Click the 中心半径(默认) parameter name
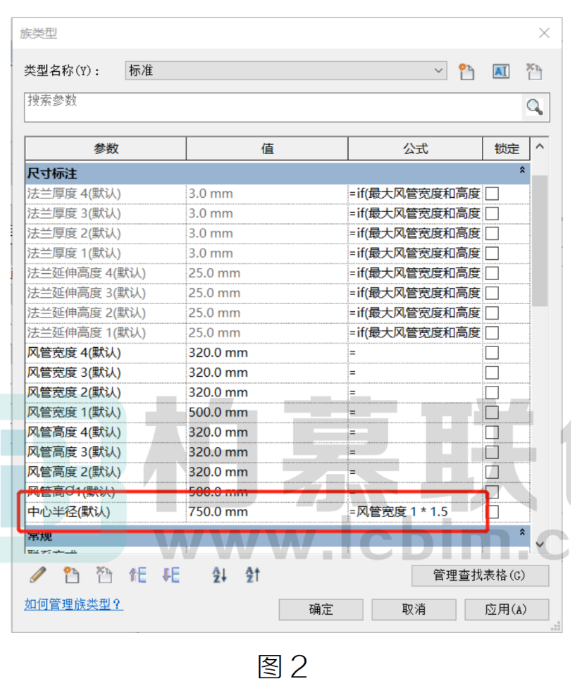571x685 pixels. 69,512
